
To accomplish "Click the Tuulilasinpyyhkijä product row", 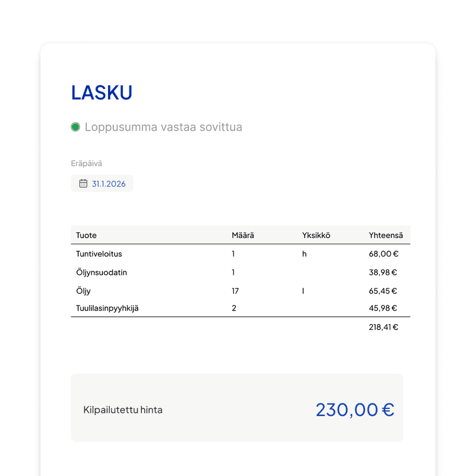I will tap(110, 308).
